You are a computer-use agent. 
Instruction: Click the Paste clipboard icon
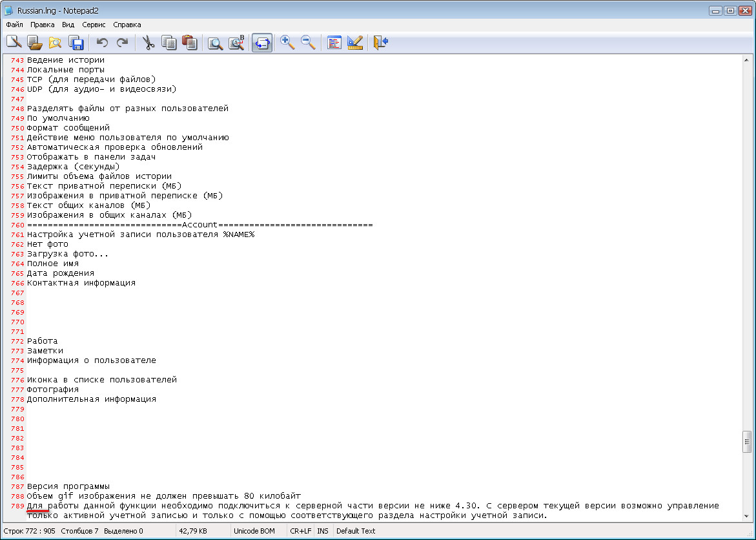[190, 43]
